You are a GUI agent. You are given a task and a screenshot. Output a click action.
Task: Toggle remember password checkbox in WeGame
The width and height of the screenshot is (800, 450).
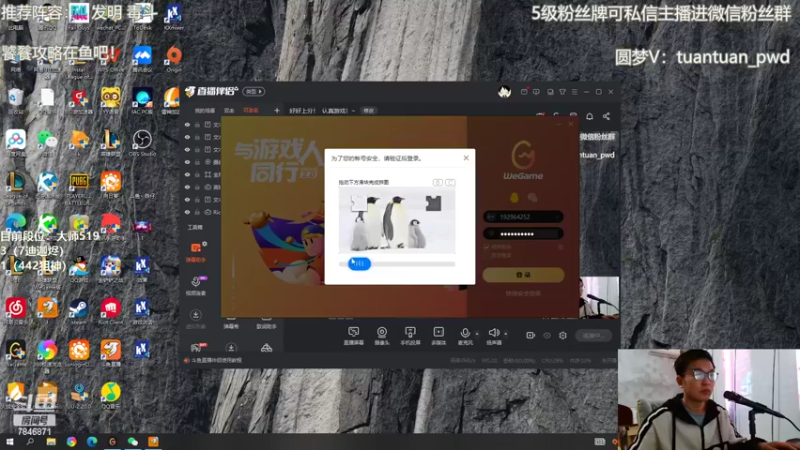coord(486,247)
